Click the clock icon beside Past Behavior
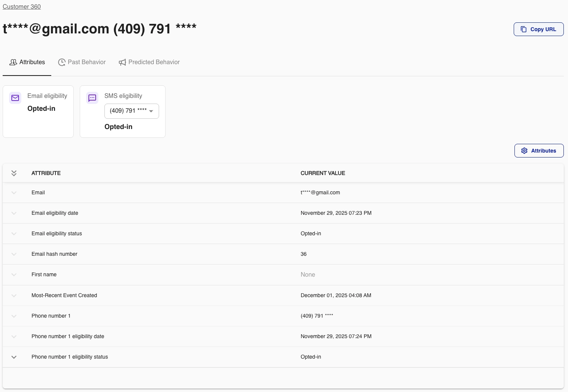Image resolution: width=568 pixels, height=392 pixels. click(x=62, y=62)
